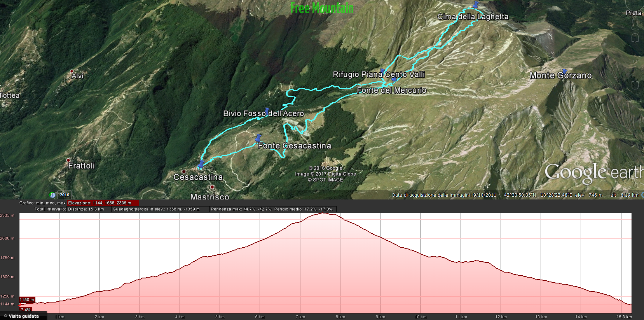Click the Grafico: min, med, max label
The image size is (644, 320).
[42, 203]
